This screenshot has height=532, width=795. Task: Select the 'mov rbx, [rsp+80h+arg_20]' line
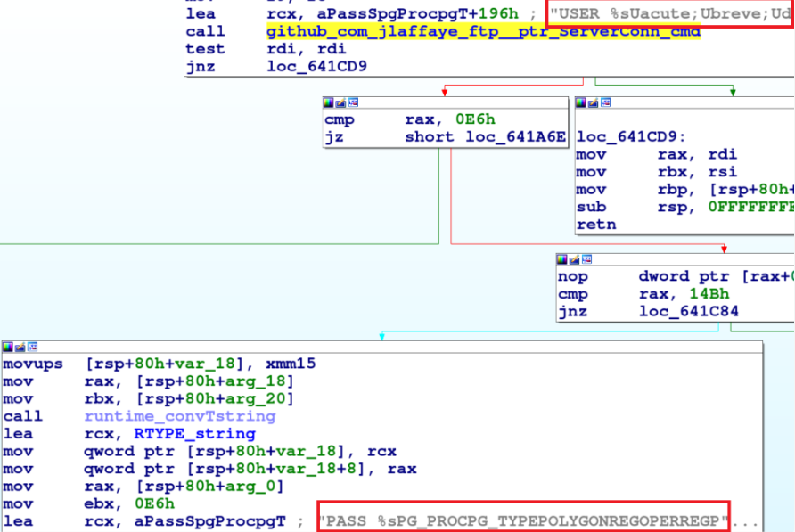pyautogui.click(x=149, y=399)
